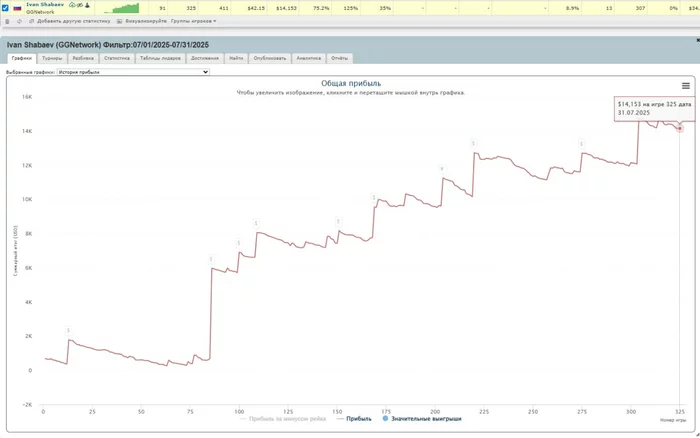The image size is (700, 438).
Task: Click the 411 cell in player row
Action: click(x=224, y=8)
